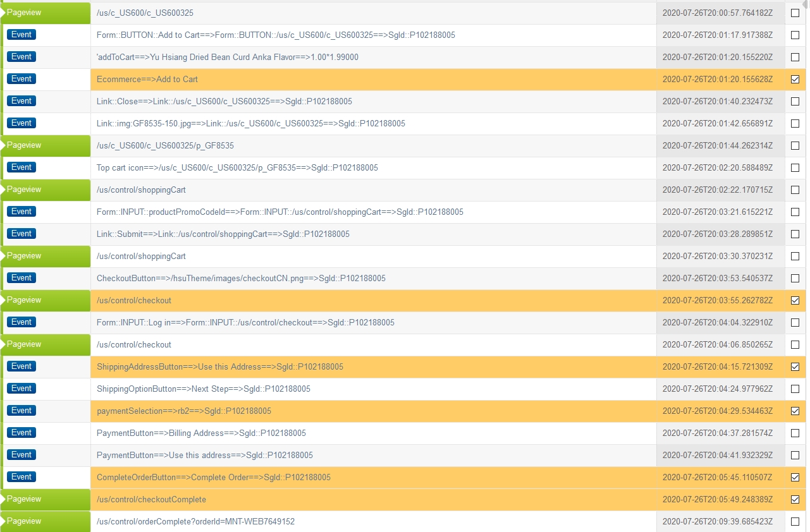810x532 pixels.
Task: Check the PaymentButton Billing Address row
Action: pos(795,433)
